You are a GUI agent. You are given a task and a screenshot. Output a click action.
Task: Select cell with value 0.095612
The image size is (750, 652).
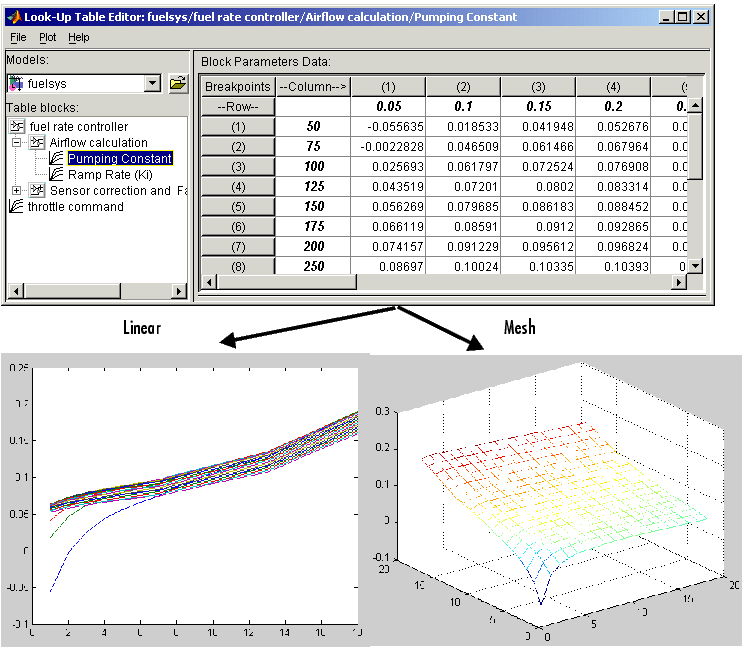click(x=539, y=247)
